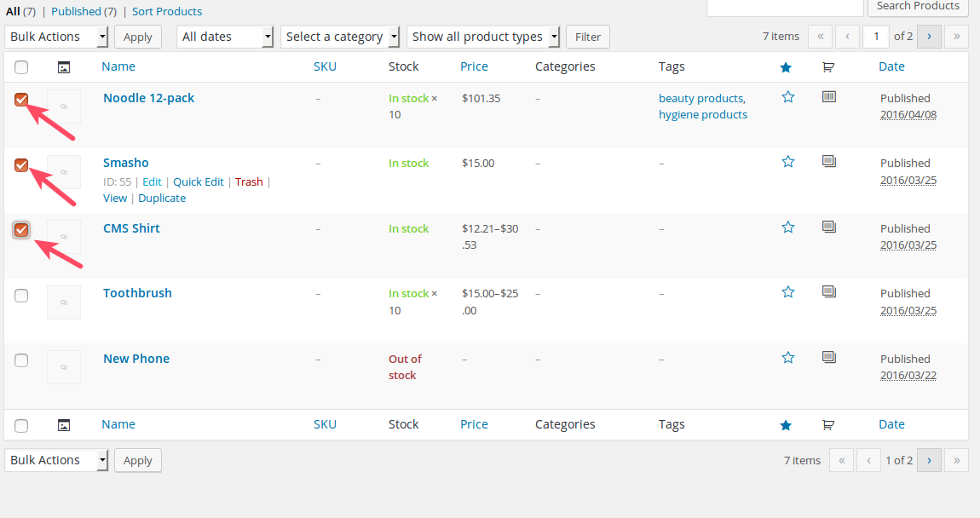
Task: Uncheck the Noodle 12-pack checkbox
Action: 21,100
